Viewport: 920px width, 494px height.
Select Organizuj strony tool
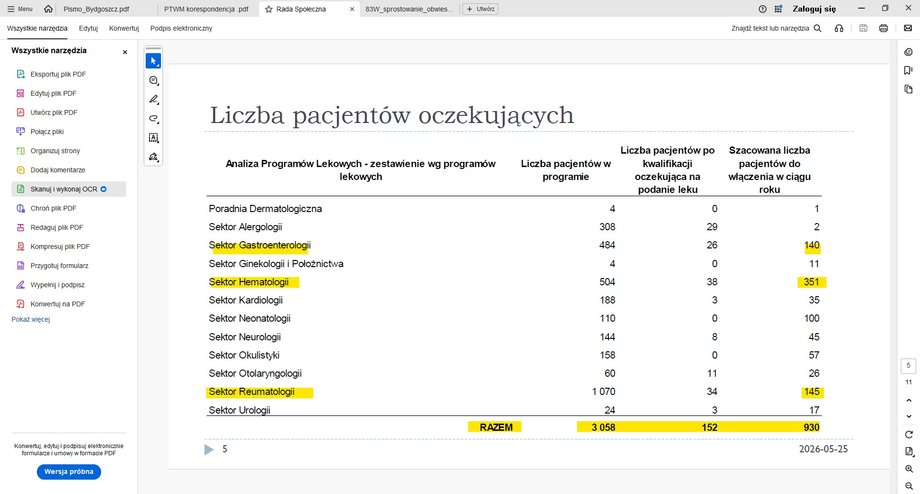(x=69, y=151)
